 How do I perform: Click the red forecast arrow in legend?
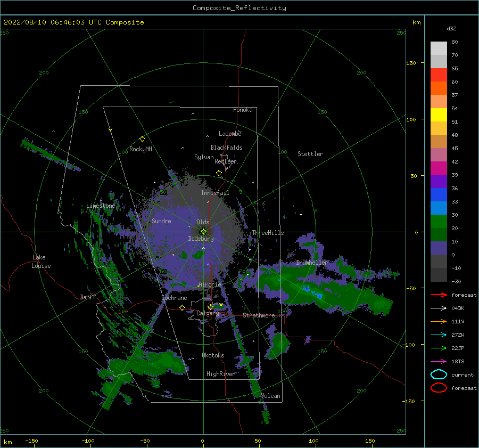439,295
